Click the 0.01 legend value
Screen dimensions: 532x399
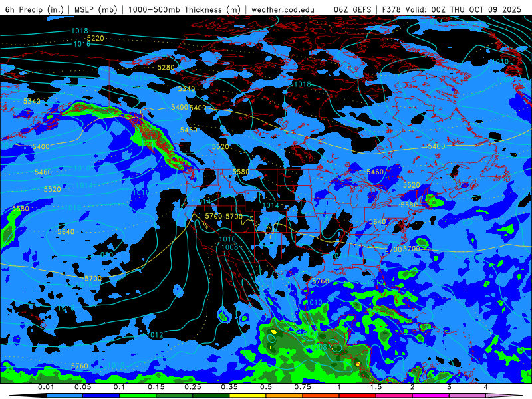46,387
